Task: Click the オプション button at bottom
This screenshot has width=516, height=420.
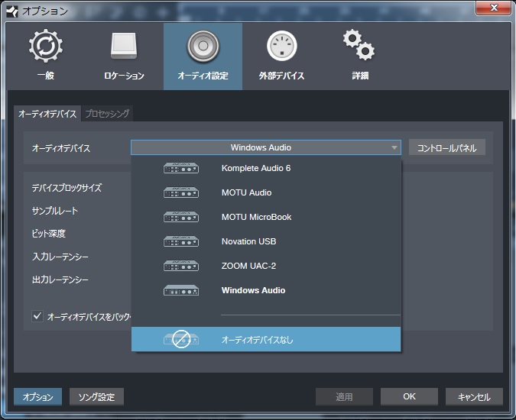Action: point(38,396)
